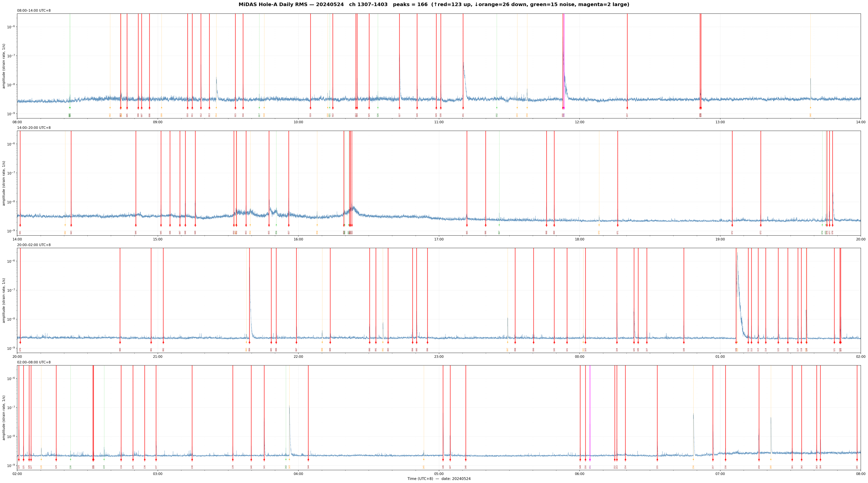Click orange peak label 040
868x483 pixels.
pos(811,115)
